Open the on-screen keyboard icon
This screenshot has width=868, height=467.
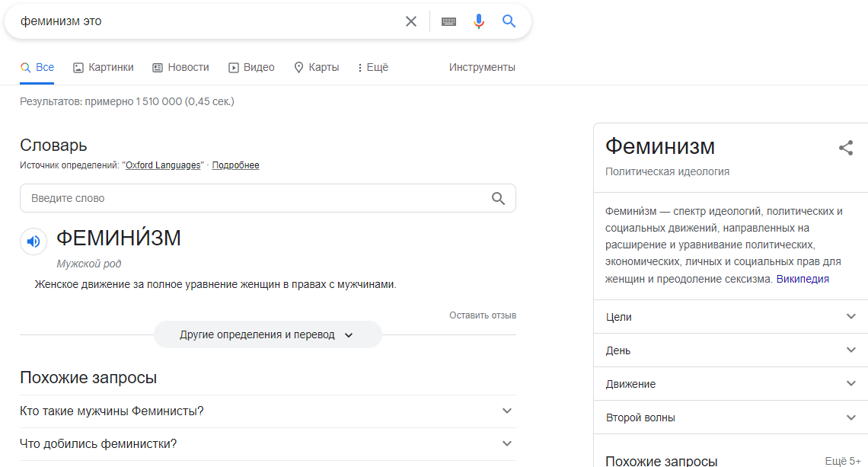pyautogui.click(x=448, y=21)
